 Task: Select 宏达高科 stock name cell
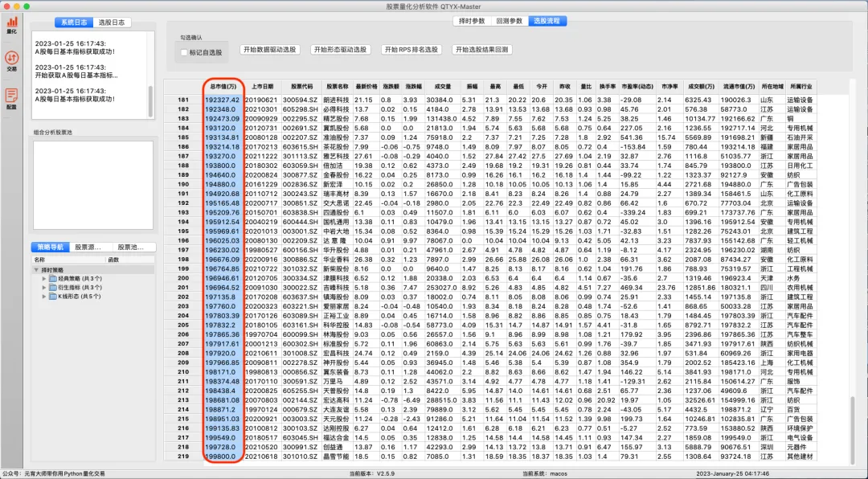[337, 399]
